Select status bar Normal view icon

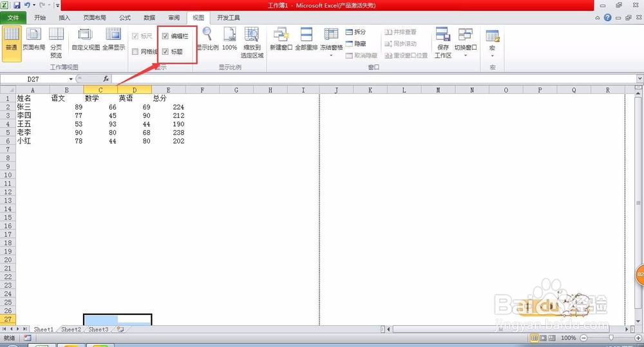tap(535, 338)
